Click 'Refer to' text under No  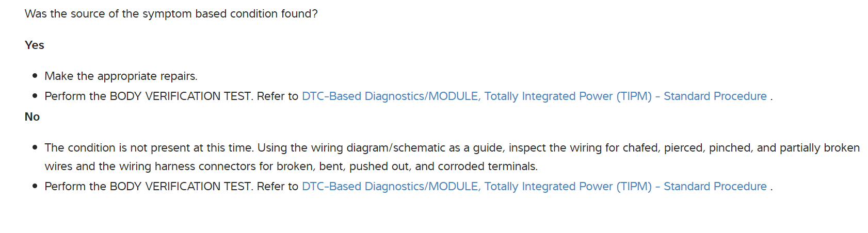point(278,187)
